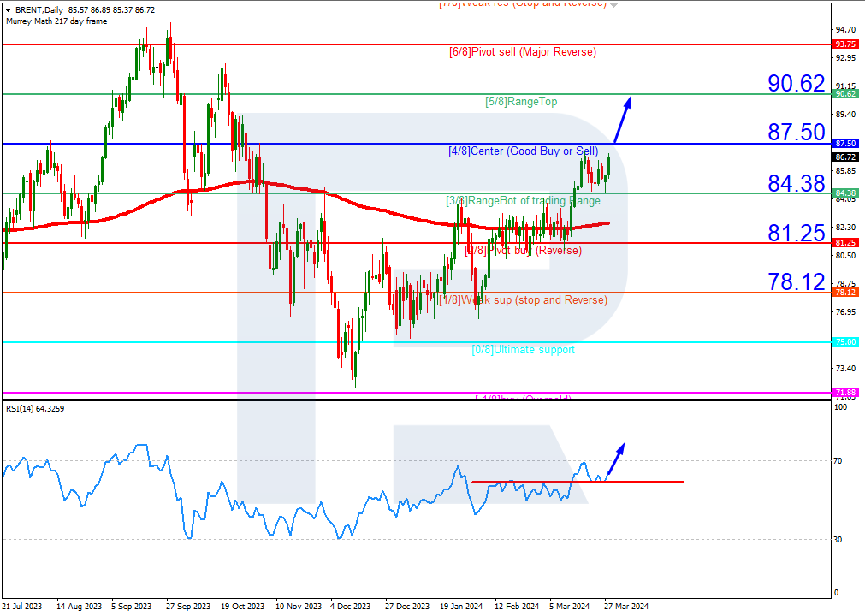Screen dimensions: 865x616
Task: Click the 87.50 blue price tag
Action: (x=845, y=144)
